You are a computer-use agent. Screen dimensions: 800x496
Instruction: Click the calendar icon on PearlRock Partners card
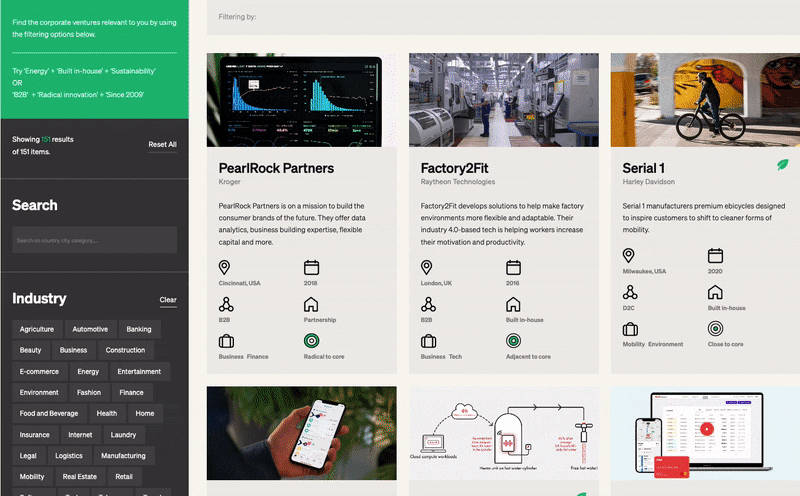coord(311,267)
